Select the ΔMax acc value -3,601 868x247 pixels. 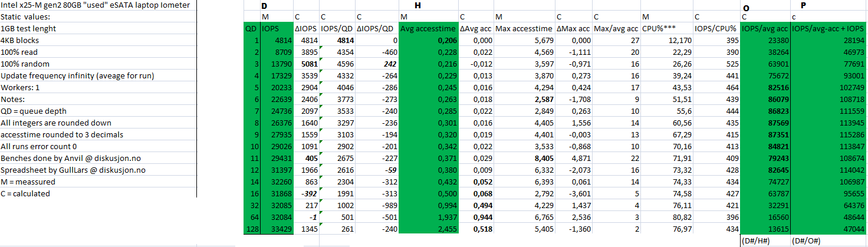579,193
